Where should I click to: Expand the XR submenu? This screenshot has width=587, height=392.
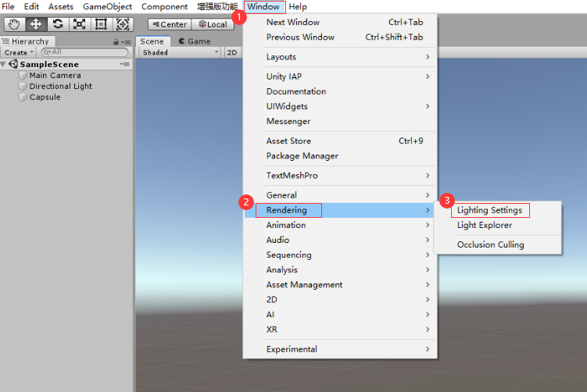pos(340,330)
